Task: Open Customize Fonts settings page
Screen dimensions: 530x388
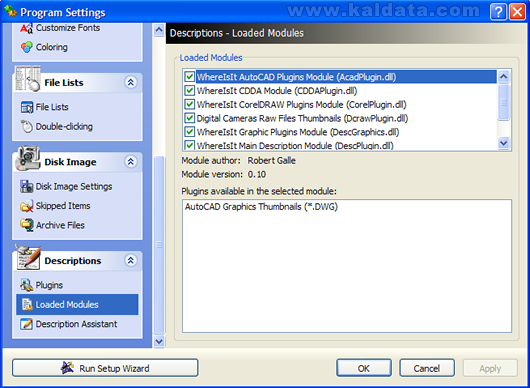Action: point(68,28)
